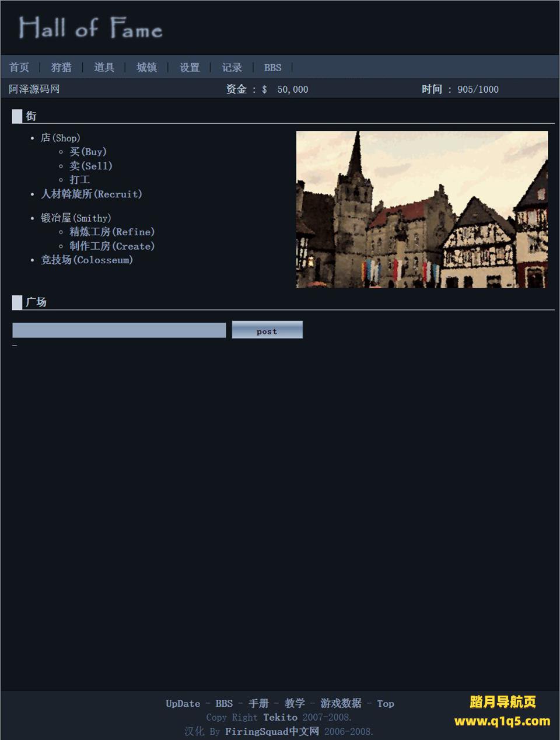Go to the 狩猎 hunting menu
The height and width of the screenshot is (740, 560).
click(61, 68)
